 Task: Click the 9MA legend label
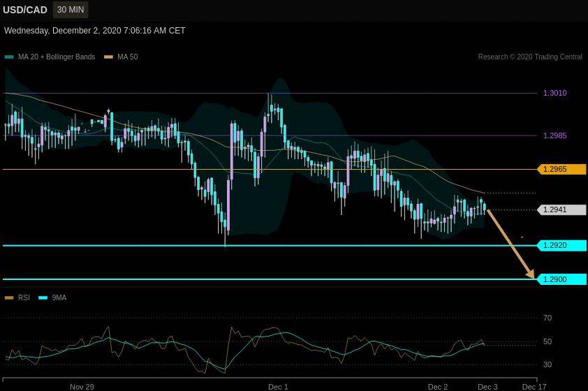(59, 297)
